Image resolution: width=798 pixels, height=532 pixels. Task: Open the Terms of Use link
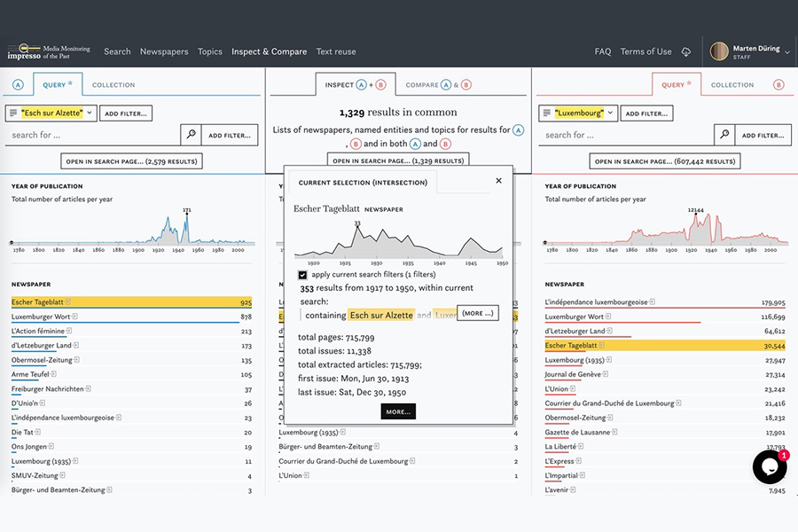coord(645,51)
